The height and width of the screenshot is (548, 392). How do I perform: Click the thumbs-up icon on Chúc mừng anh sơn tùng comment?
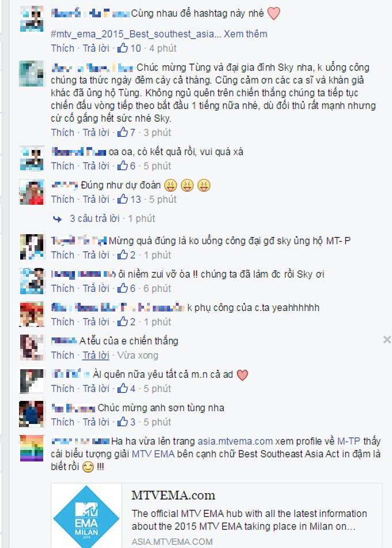click(122, 422)
